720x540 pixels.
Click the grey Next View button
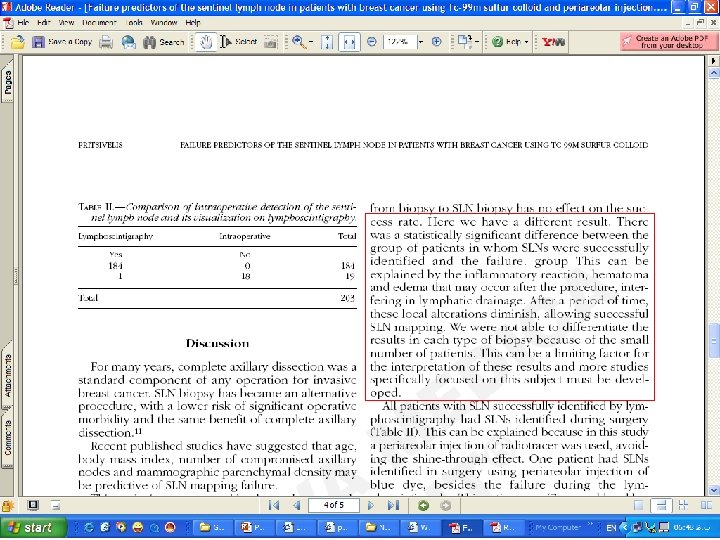point(445,506)
